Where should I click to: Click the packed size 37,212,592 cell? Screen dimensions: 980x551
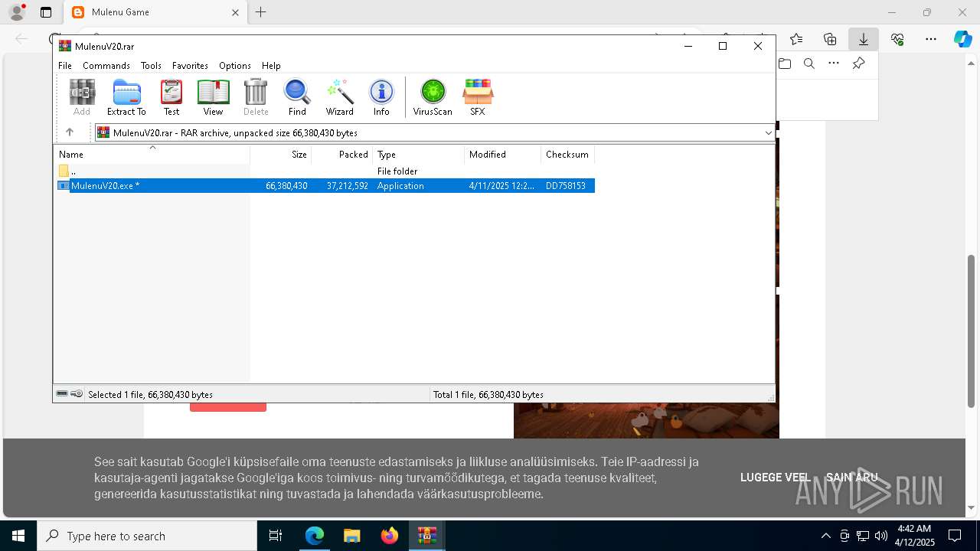click(347, 185)
